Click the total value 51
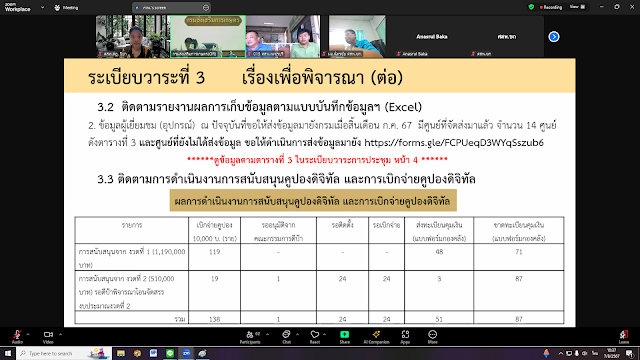This screenshot has height=360, width=640. click(439, 319)
